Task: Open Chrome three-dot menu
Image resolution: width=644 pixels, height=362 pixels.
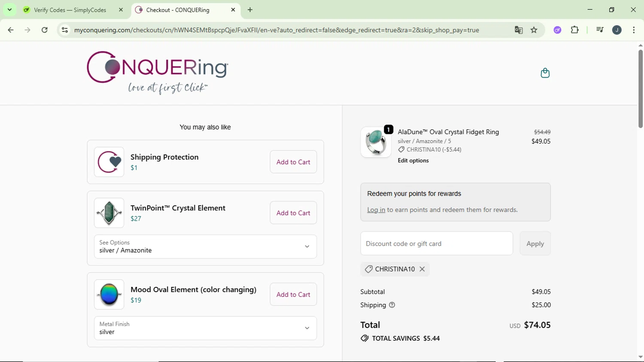Action: pyautogui.click(x=634, y=30)
